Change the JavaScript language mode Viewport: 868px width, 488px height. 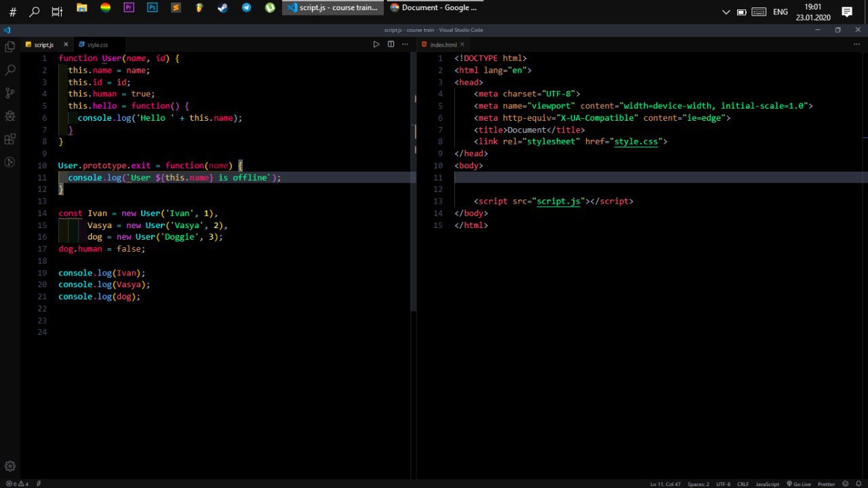(767, 484)
